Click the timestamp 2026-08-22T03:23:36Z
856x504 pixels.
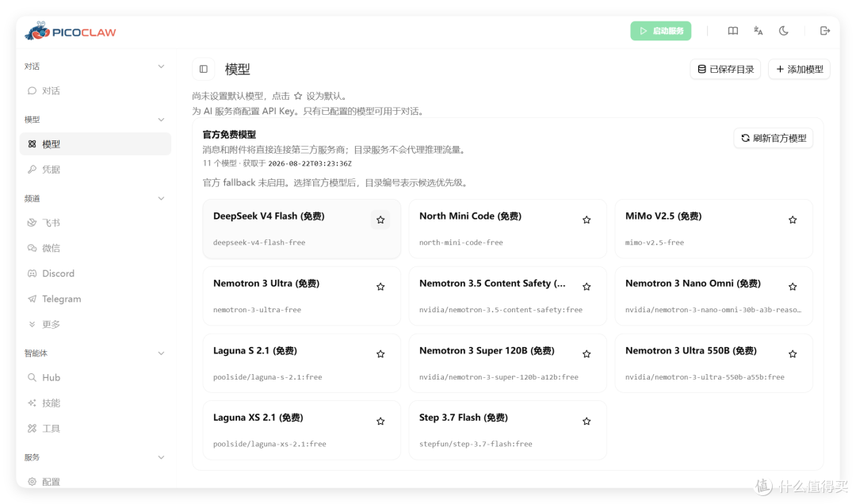tap(310, 163)
